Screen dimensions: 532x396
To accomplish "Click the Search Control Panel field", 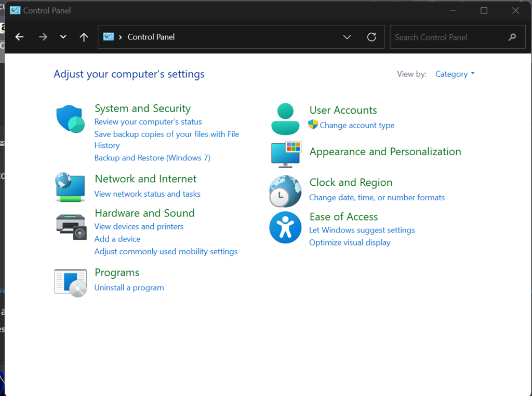I will coord(457,37).
